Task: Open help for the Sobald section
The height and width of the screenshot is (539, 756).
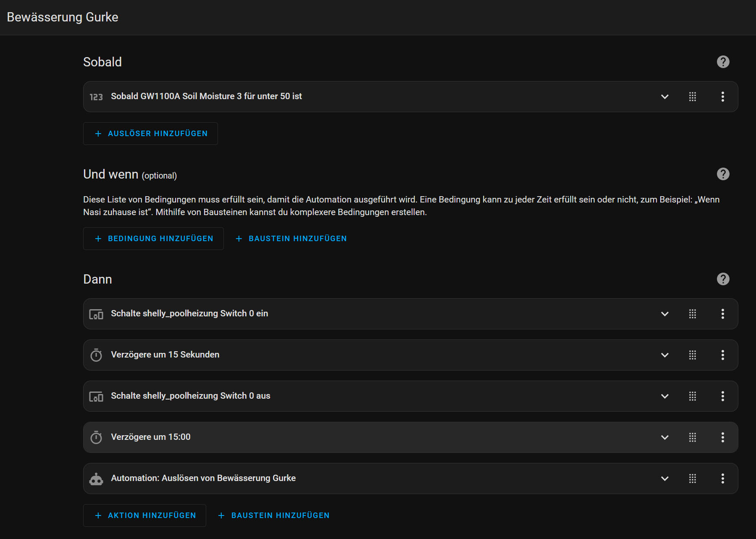Action: [x=723, y=62]
